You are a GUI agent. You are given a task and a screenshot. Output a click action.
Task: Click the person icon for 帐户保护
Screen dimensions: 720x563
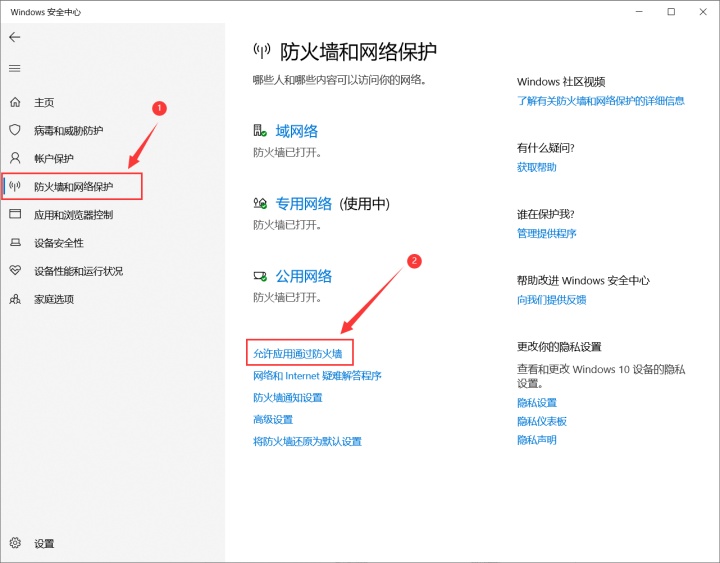[x=15, y=158]
